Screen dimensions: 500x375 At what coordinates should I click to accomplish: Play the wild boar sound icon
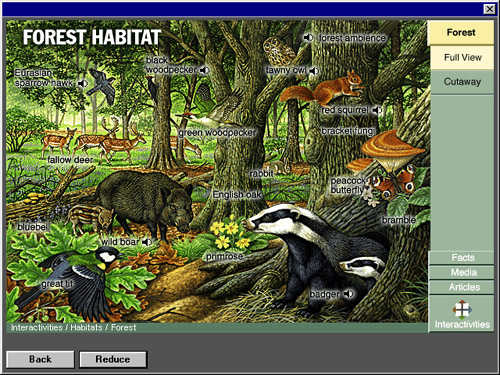(x=147, y=242)
